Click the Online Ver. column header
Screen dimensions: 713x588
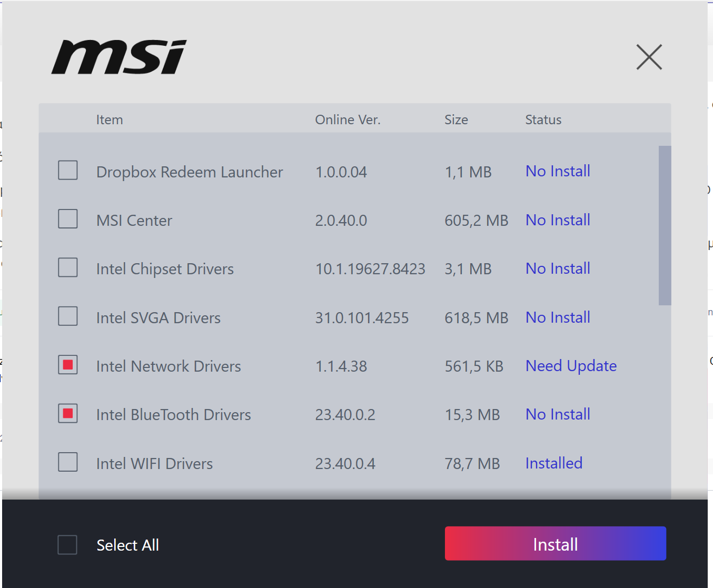pyautogui.click(x=348, y=120)
